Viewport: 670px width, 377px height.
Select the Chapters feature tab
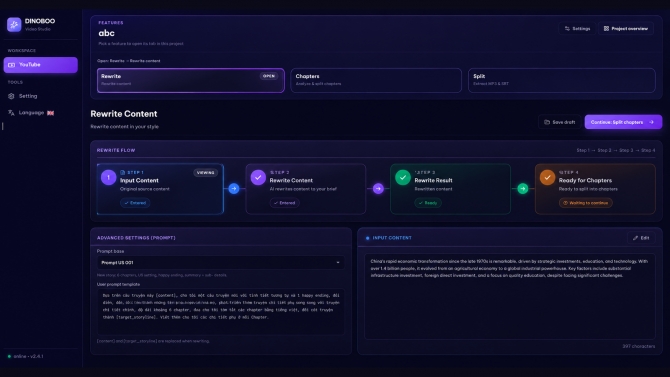[x=376, y=80]
